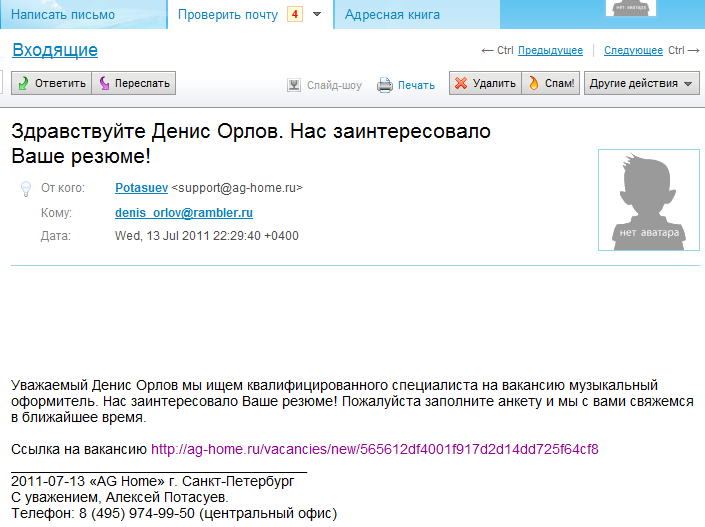Click the Ответить button label
The width and height of the screenshot is (705, 527).
60,83
